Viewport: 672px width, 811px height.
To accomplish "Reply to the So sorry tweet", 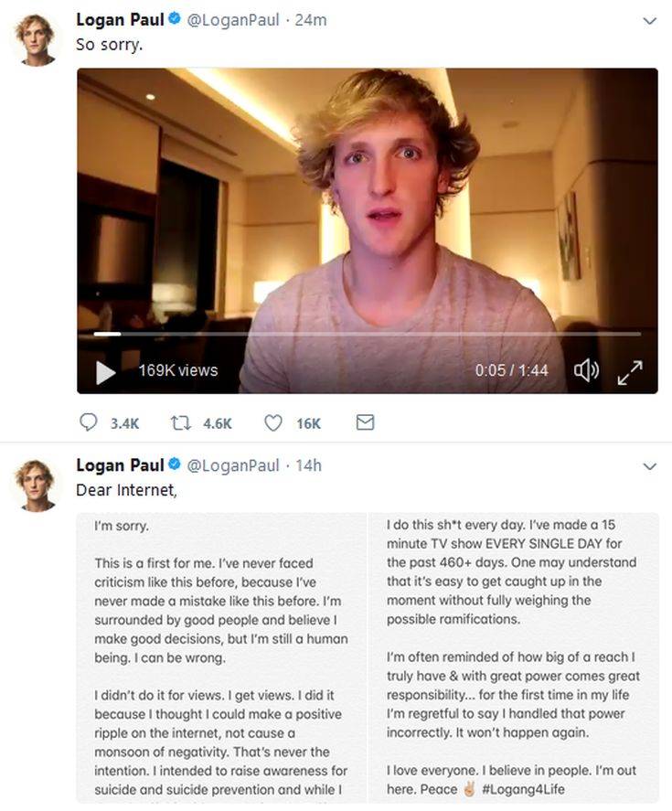I will point(88,422).
